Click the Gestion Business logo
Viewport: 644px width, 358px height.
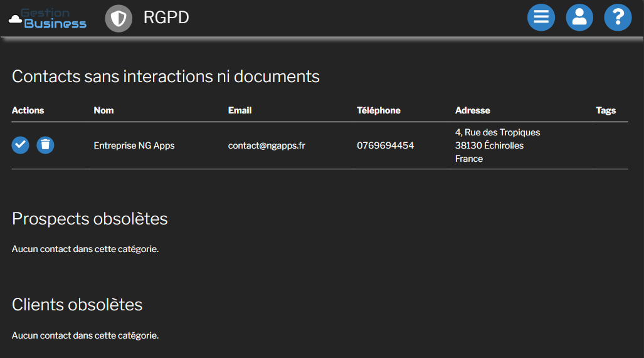[48, 18]
